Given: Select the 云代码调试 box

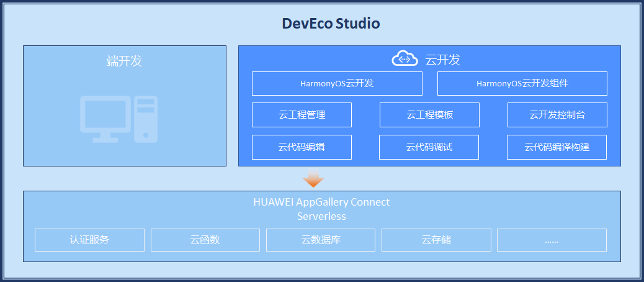Looking at the screenshot, I should coord(429,147).
